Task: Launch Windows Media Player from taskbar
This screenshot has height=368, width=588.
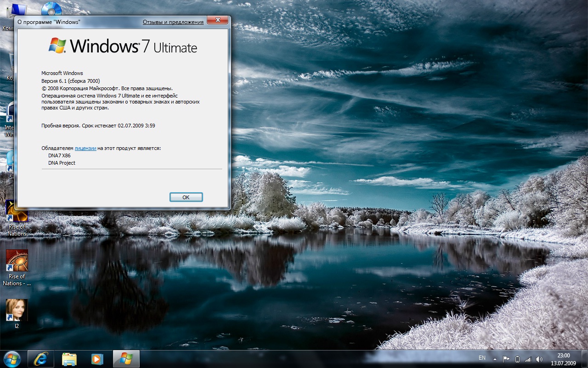Action: coord(97,359)
